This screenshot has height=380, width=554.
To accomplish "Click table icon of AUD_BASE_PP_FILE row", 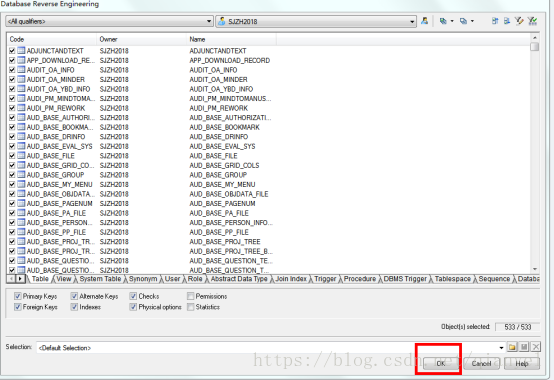I will click(x=21, y=232).
